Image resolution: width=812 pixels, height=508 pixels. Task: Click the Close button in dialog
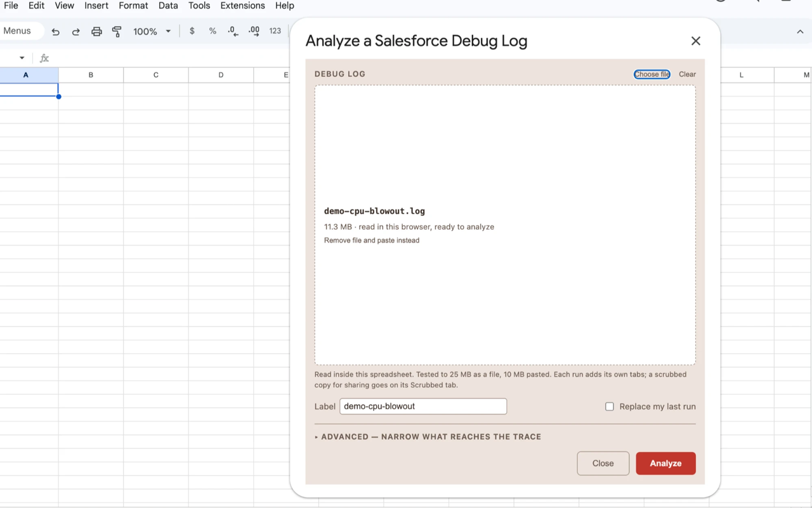point(603,464)
